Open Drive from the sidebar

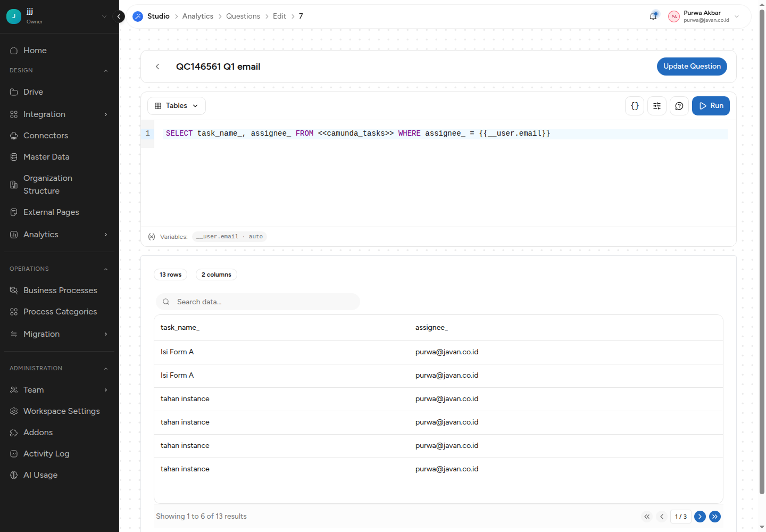[59, 92]
